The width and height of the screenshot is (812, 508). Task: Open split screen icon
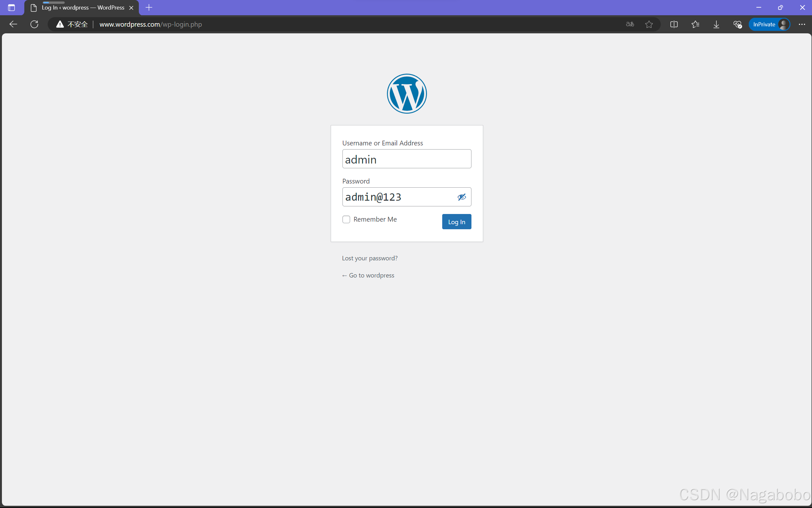[674, 24]
